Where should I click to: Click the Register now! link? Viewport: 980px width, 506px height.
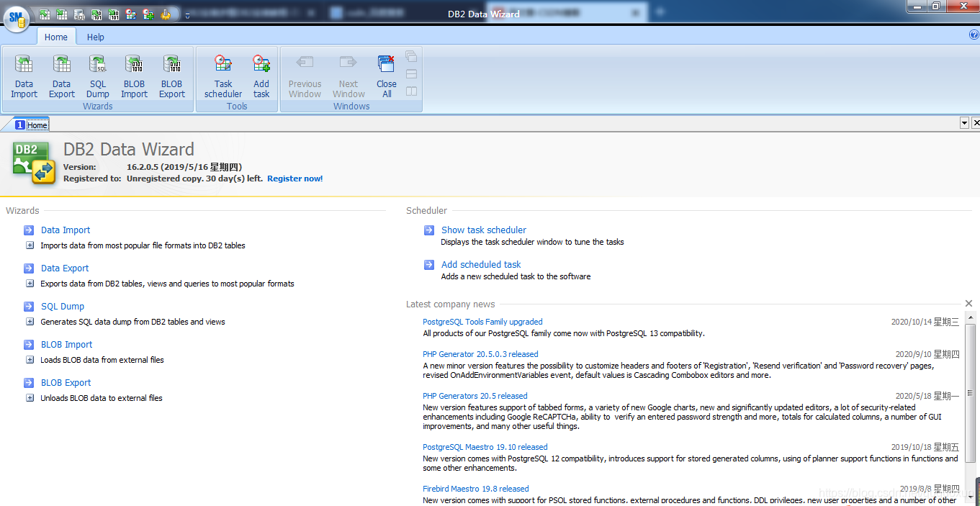click(x=295, y=179)
